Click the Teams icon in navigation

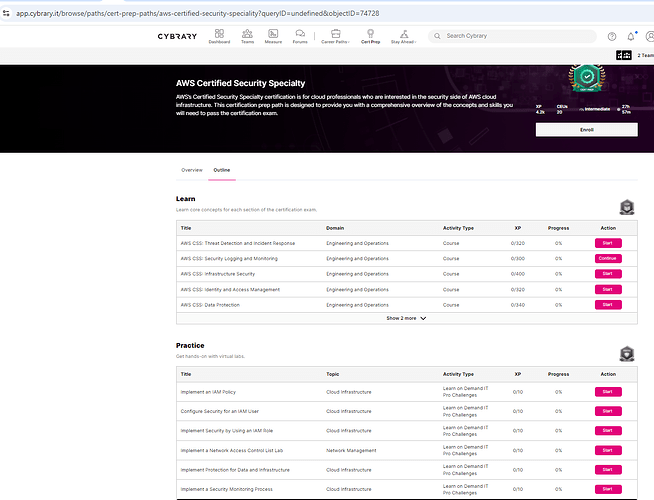click(247, 34)
